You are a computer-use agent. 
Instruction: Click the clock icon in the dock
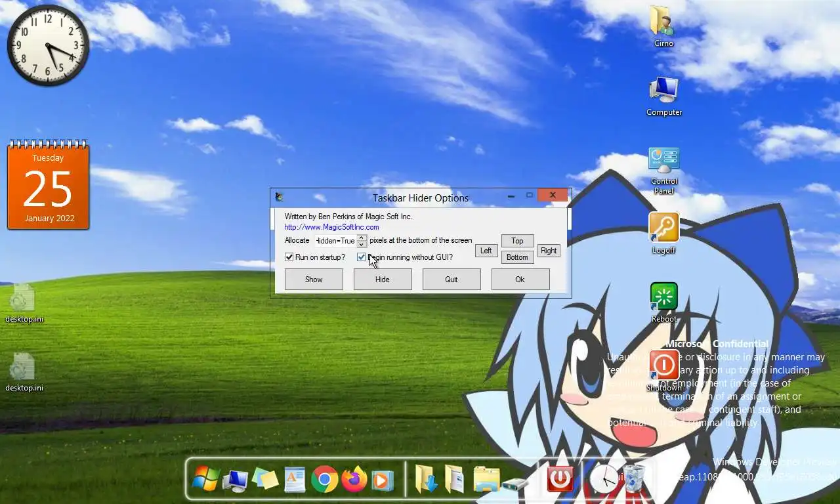pyautogui.click(x=604, y=479)
